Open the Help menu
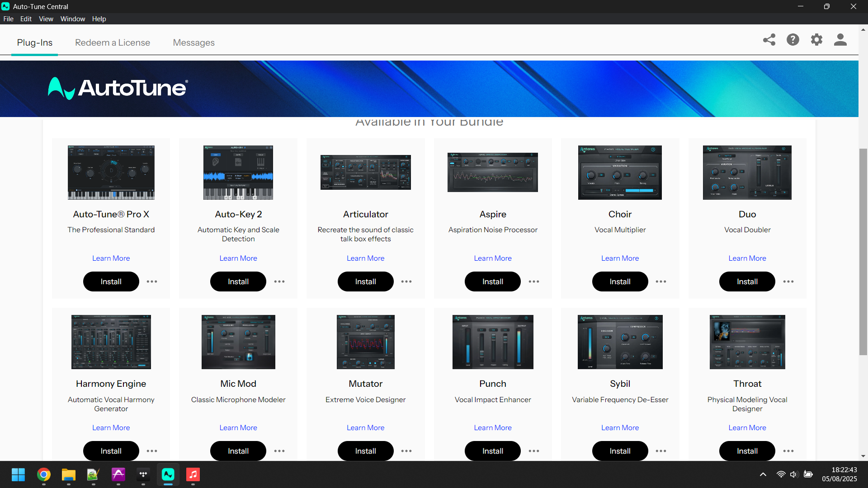 [99, 19]
